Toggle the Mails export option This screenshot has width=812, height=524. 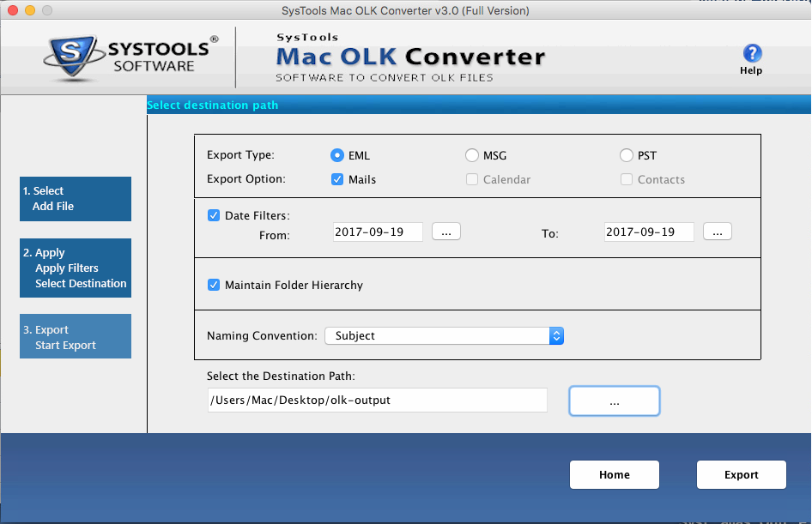[x=337, y=179]
